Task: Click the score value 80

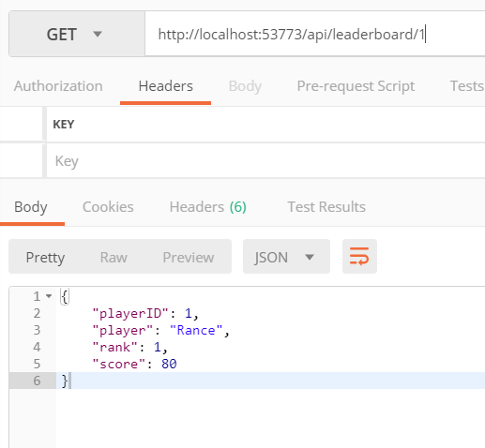Action: click(169, 364)
